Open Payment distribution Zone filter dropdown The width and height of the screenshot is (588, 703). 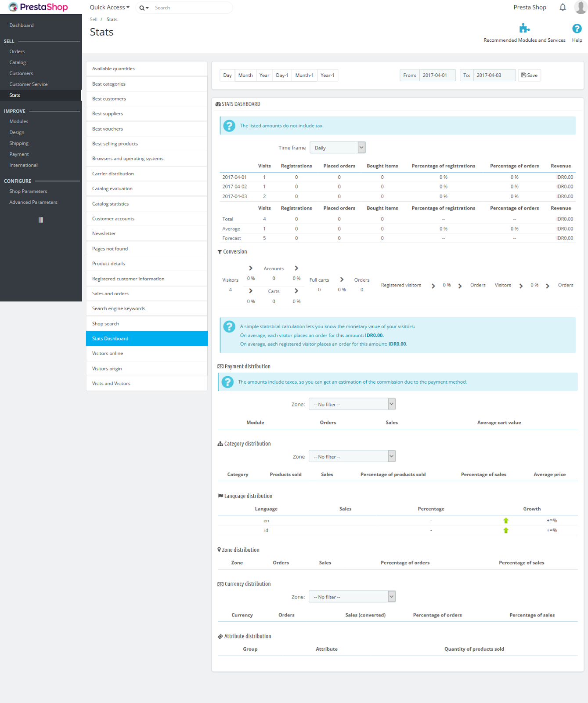click(352, 404)
